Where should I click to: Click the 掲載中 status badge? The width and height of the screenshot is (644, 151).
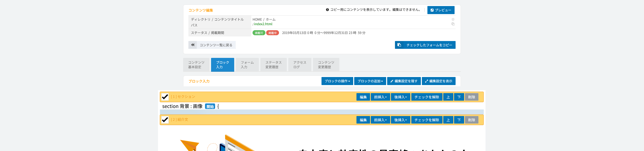click(272, 33)
